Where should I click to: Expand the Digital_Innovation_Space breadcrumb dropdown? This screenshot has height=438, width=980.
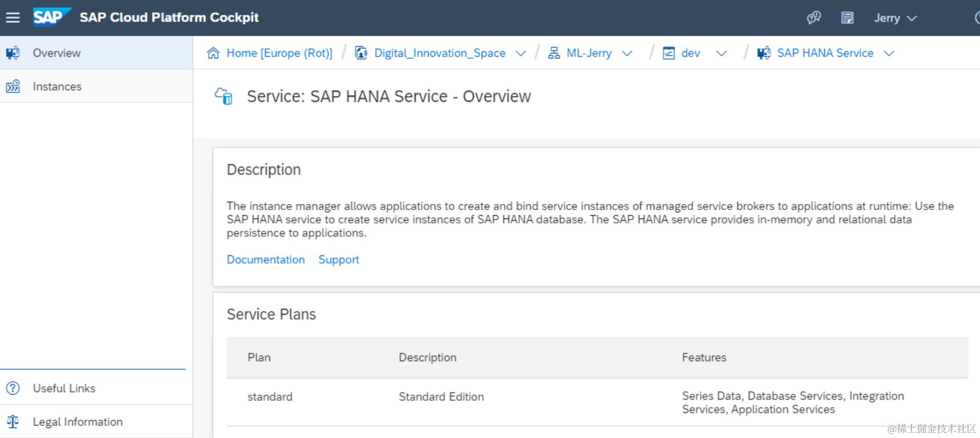(521, 53)
